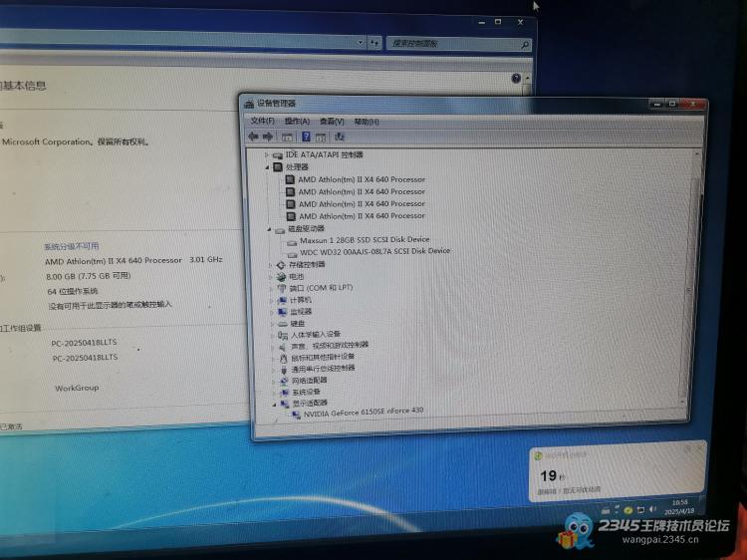Click the taskbar clock showing 2025/4/18
This screenshot has width=747, height=560.
[x=680, y=507]
